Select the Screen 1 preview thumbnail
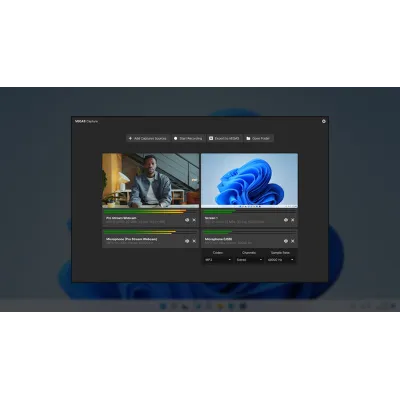 click(x=249, y=181)
